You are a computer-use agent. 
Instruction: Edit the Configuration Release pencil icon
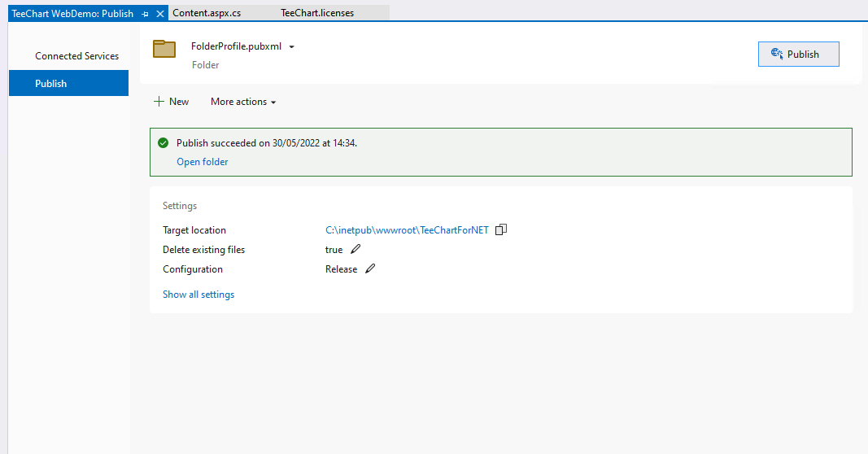point(370,268)
